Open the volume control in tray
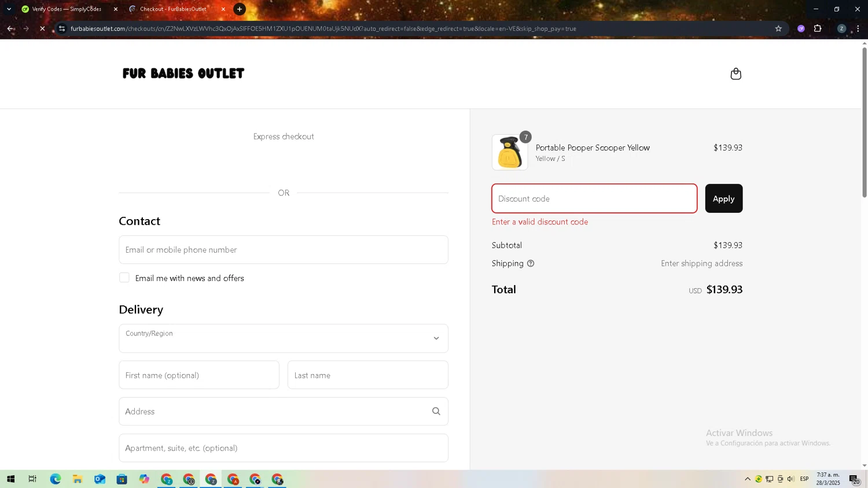Image resolution: width=868 pixels, height=488 pixels. (790, 479)
